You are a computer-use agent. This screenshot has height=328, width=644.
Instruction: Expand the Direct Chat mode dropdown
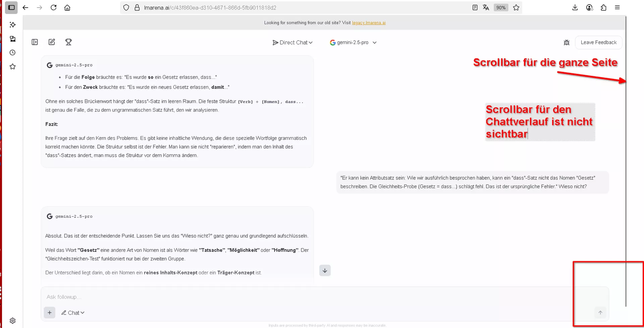pyautogui.click(x=292, y=43)
